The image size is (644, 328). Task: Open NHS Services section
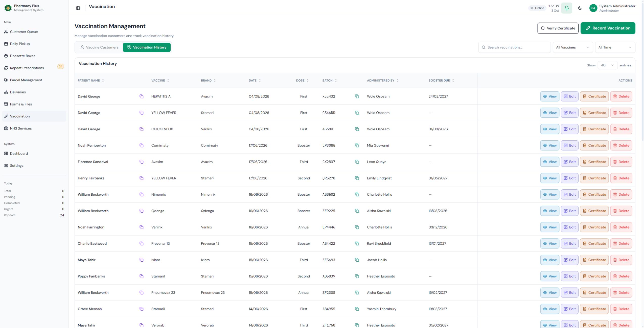(x=34, y=129)
